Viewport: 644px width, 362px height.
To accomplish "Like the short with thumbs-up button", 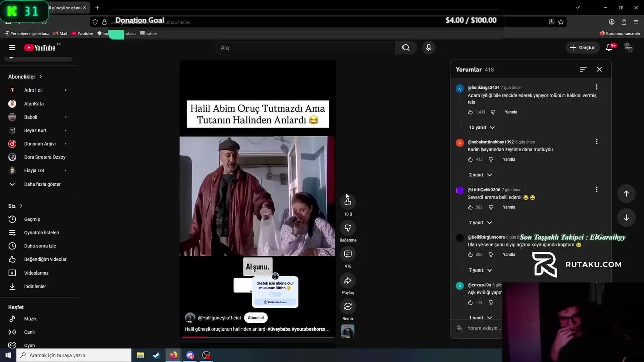I will point(348,201).
